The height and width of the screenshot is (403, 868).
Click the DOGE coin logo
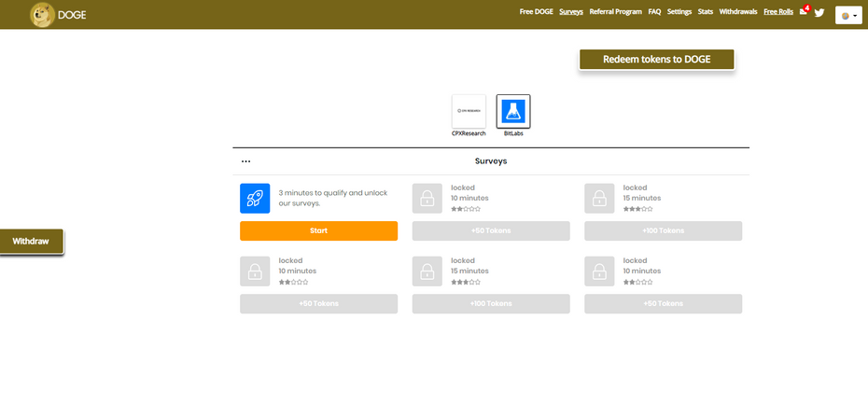[x=43, y=14]
